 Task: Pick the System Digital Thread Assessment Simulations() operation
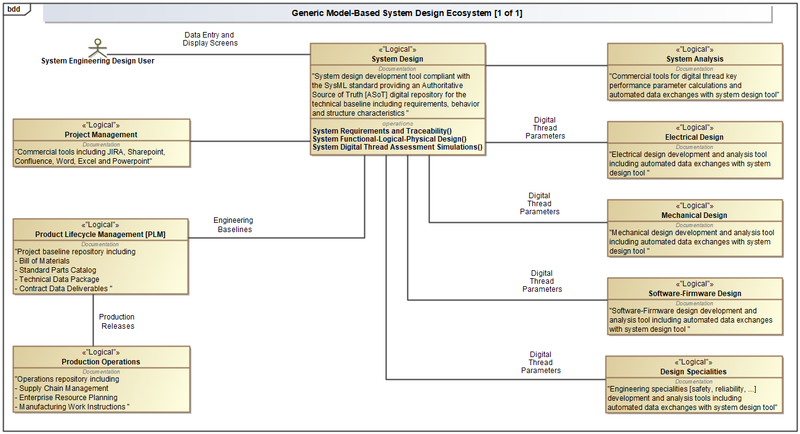coord(397,147)
